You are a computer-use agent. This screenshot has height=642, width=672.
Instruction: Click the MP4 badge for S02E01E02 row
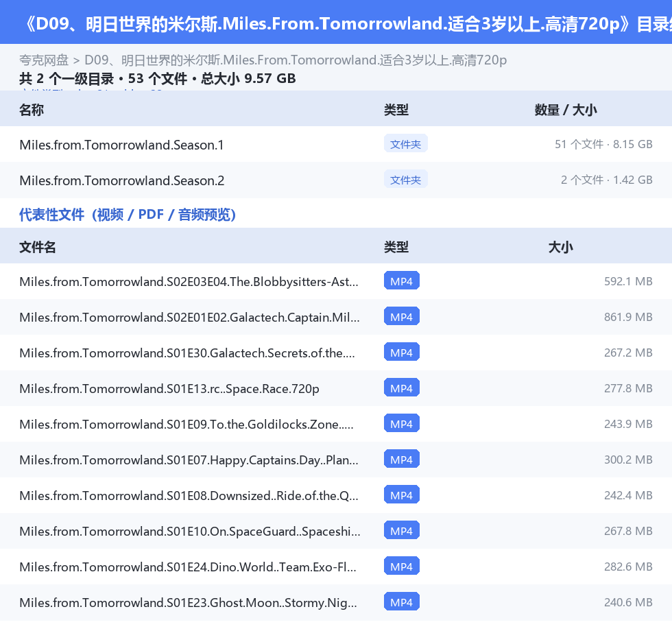click(x=402, y=316)
